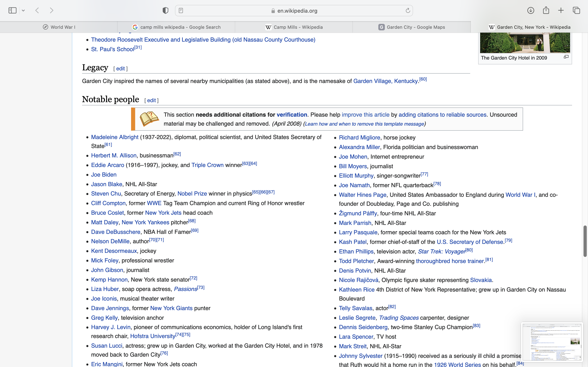
Task: Show Reader view from address bar icon
Action: pyautogui.click(x=181, y=10)
